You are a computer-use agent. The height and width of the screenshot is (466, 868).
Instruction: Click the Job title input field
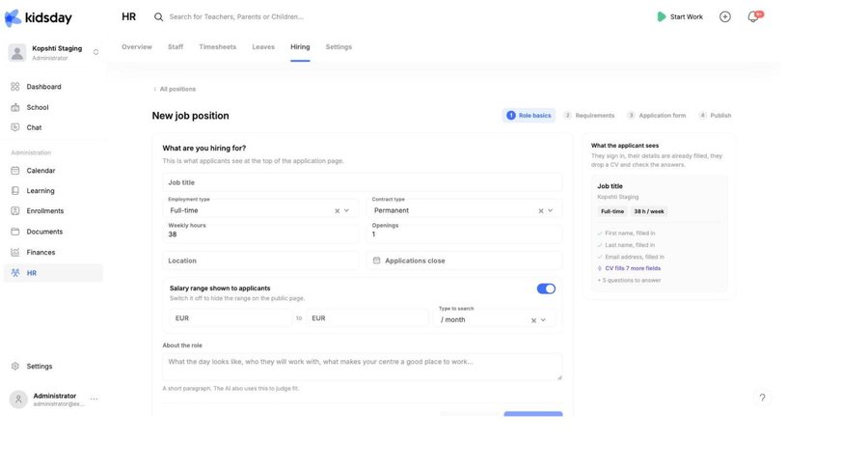[363, 182]
